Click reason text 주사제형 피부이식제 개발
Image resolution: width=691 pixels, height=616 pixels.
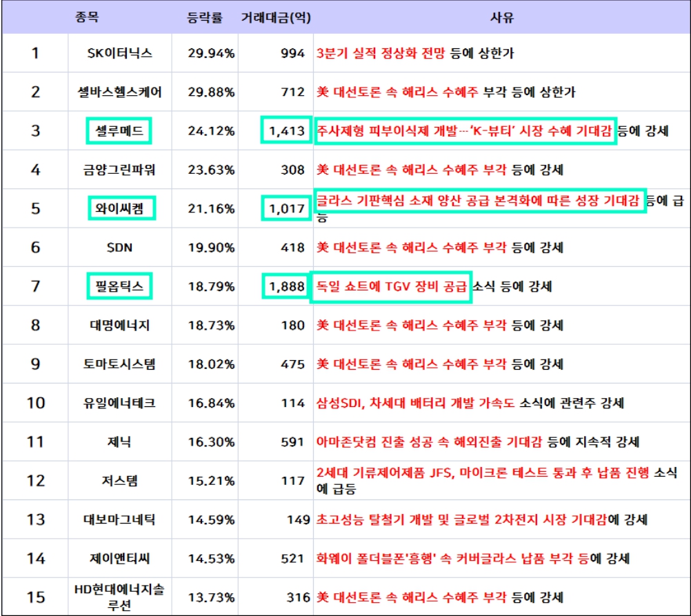pos(387,131)
